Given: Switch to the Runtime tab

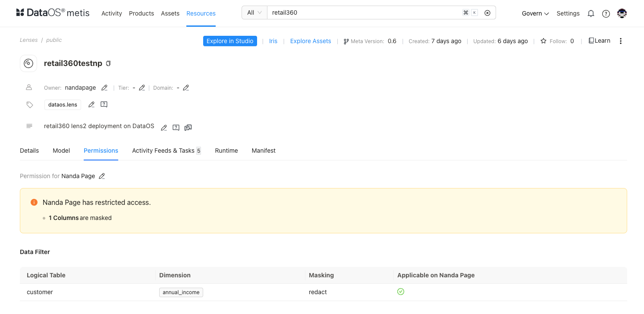Looking at the screenshot, I should tap(226, 151).
